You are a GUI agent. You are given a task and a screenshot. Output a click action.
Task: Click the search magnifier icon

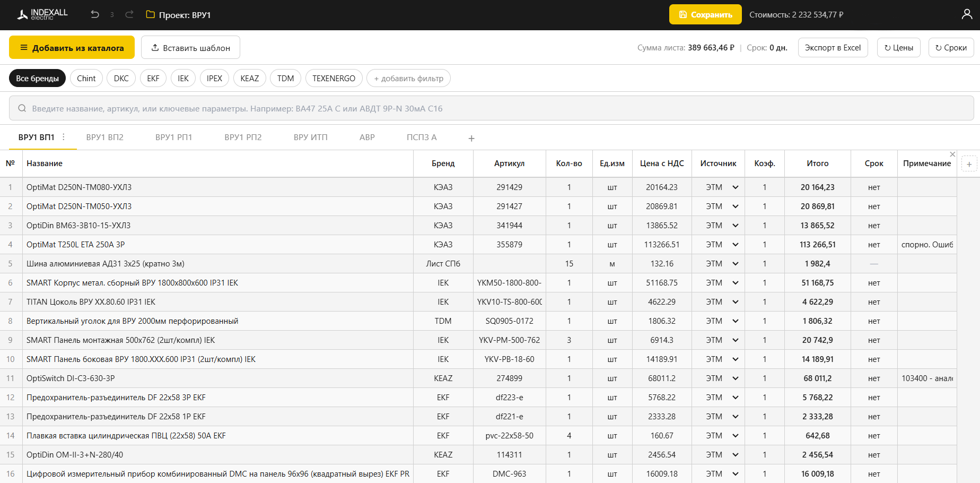[22, 108]
